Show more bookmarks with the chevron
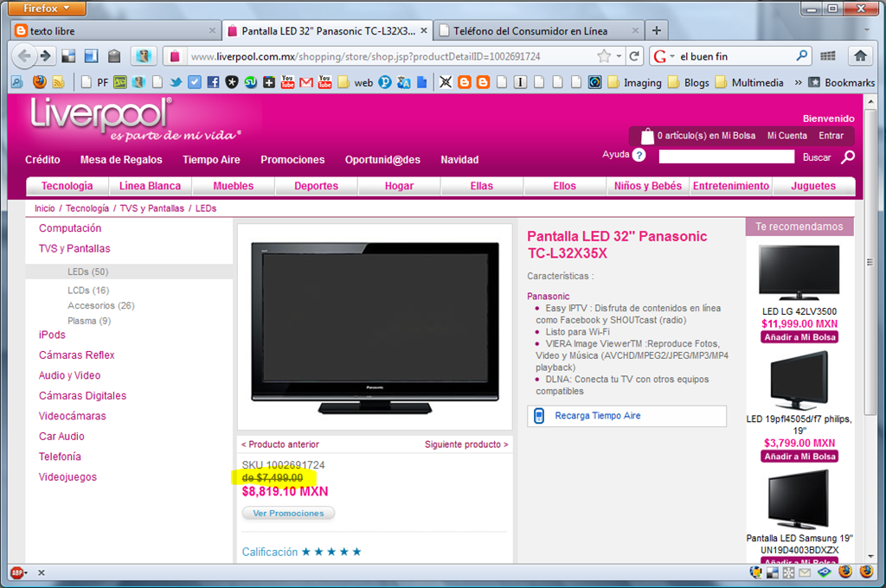 pos(798,82)
